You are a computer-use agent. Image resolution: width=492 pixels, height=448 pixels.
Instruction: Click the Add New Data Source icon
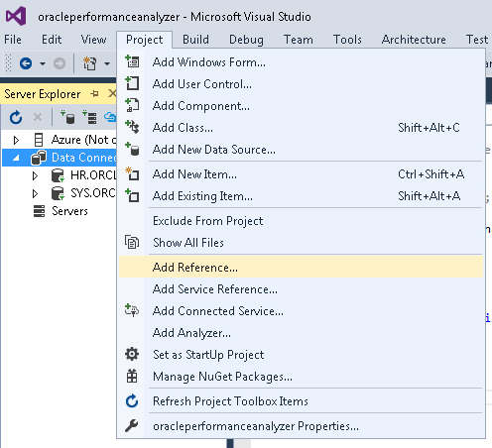(132, 149)
